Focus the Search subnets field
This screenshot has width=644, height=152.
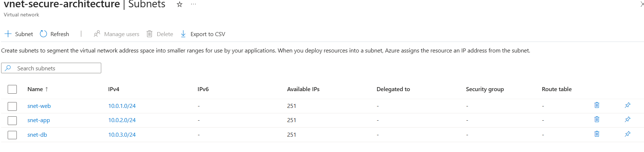pos(51,68)
